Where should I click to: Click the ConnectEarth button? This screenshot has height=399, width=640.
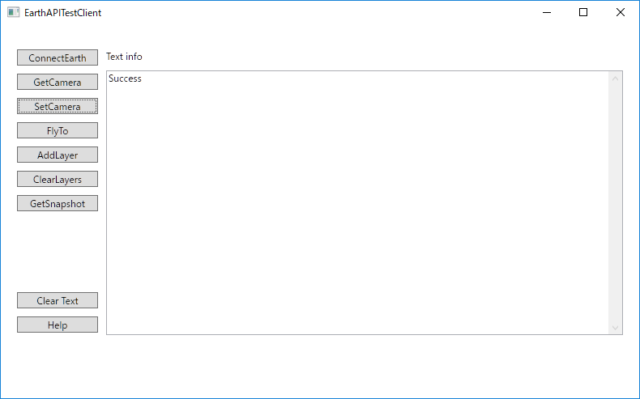(x=57, y=58)
